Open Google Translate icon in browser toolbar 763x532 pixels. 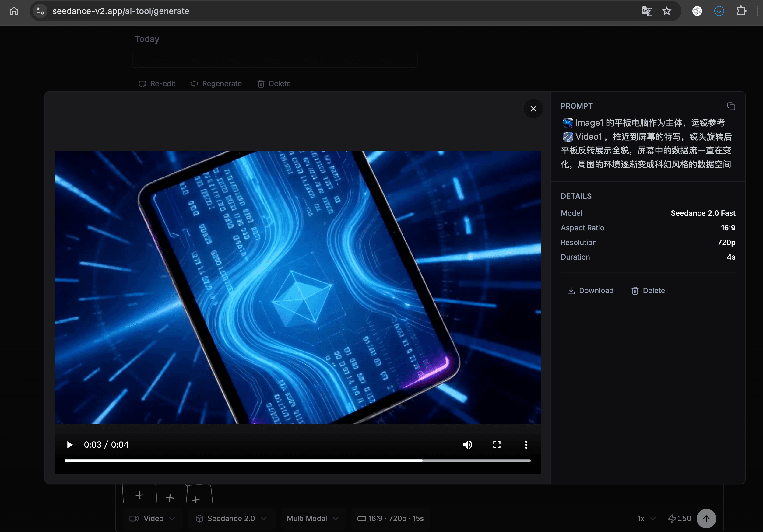pyautogui.click(x=647, y=11)
